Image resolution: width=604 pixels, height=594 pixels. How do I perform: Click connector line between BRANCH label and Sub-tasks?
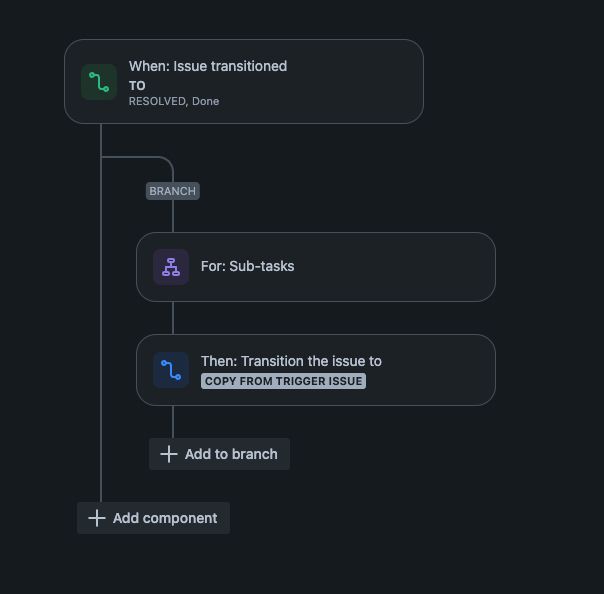[173, 216]
